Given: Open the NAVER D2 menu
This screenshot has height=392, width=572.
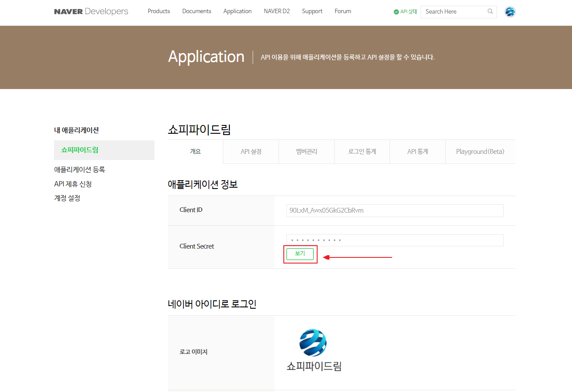Looking at the screenshot, I should click(277, 11).
